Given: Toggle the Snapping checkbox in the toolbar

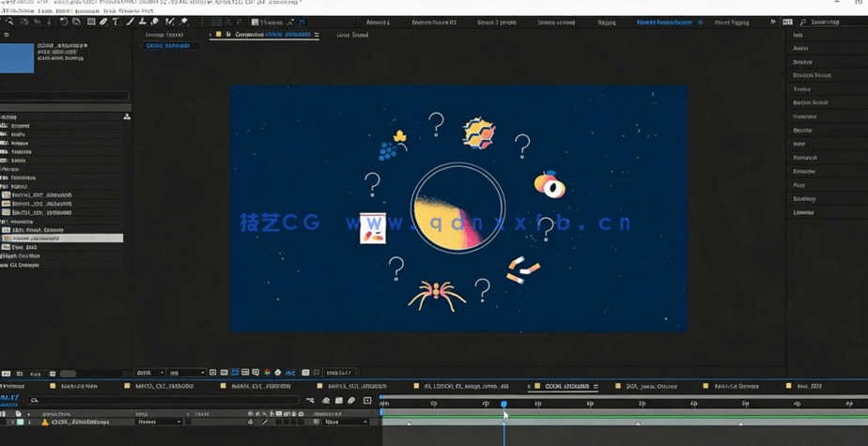Looking at the screenshot, I should click(256, 22).
